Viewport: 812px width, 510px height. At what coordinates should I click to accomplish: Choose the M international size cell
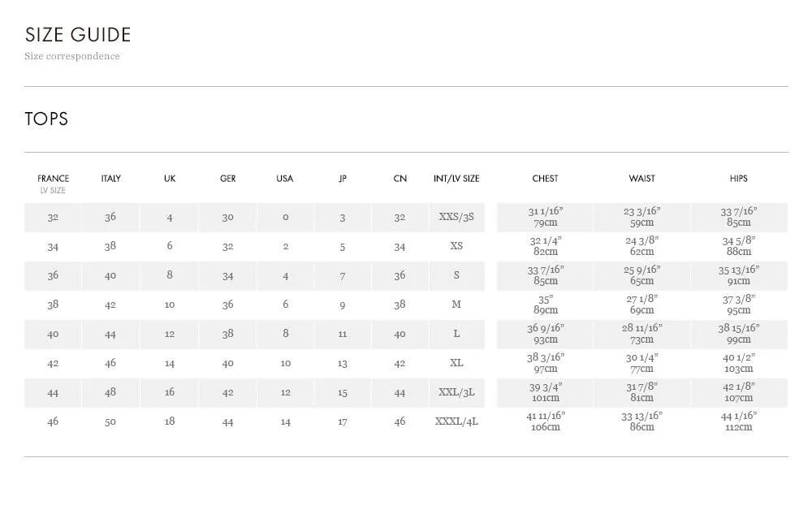pyautogui.click(x=456, y=305)
